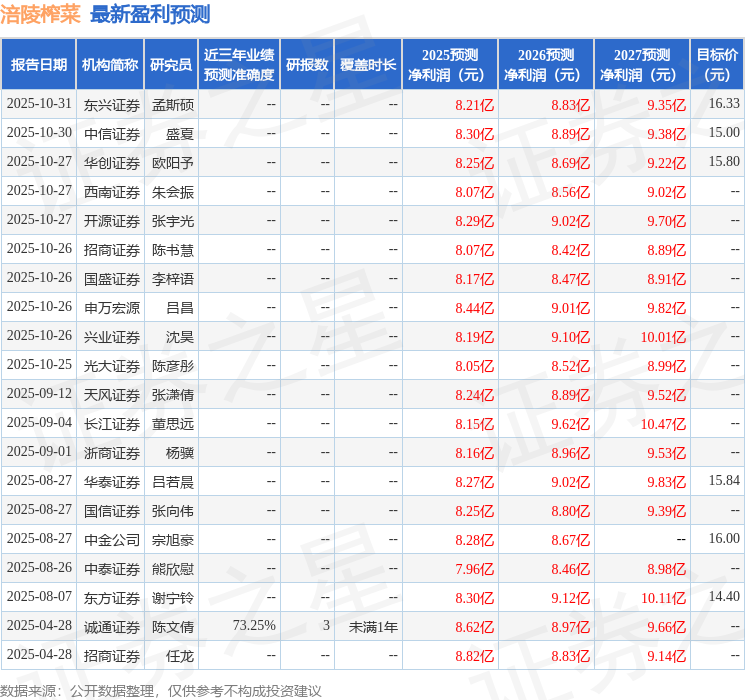Select the 机构简称 column header
Screen dimensions: 745x700
110,64
